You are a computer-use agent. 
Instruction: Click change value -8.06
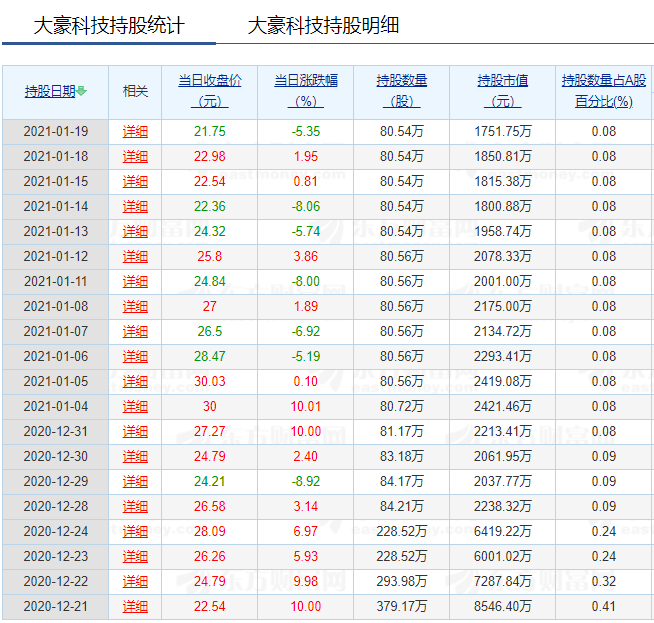coord(306,206)
